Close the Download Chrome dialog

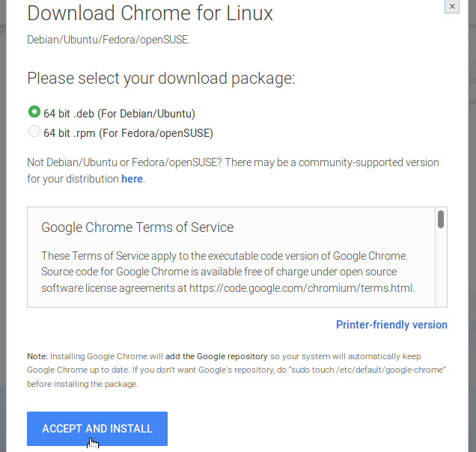tap(452, 6)
